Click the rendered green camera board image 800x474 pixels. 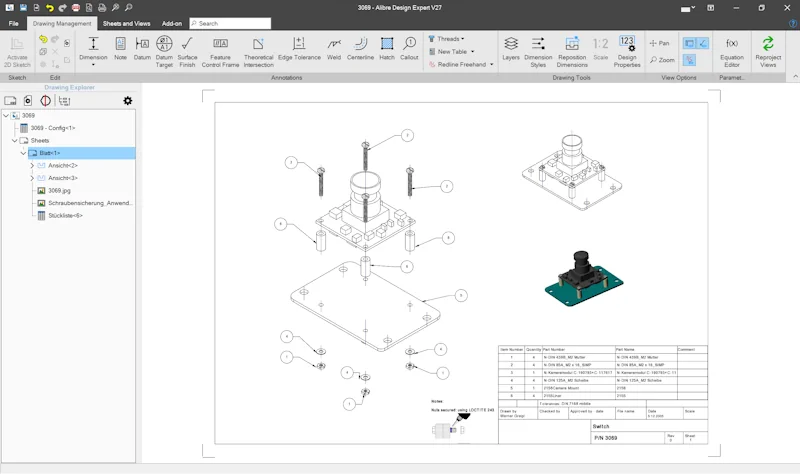point(584,279)
